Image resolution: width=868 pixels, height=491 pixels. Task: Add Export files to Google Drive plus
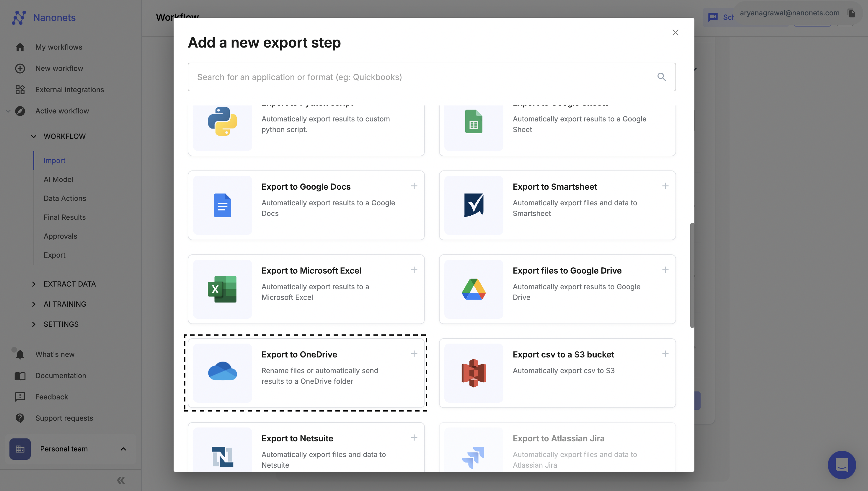tap(665, 270)
